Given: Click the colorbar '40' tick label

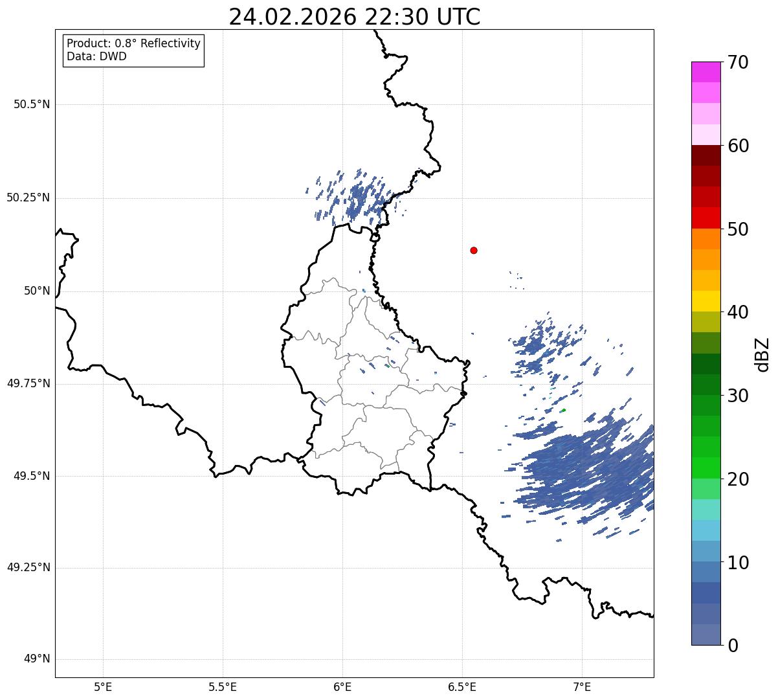Looking at the screenshot, I should pyautogui.click(x=738, y=312).
